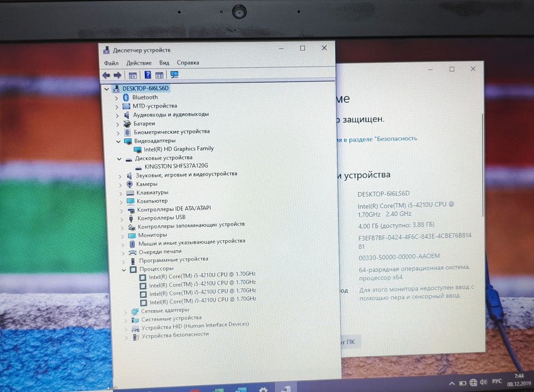
Task: Click the Очереди печати printer icon
Action: tap(132, 253)
